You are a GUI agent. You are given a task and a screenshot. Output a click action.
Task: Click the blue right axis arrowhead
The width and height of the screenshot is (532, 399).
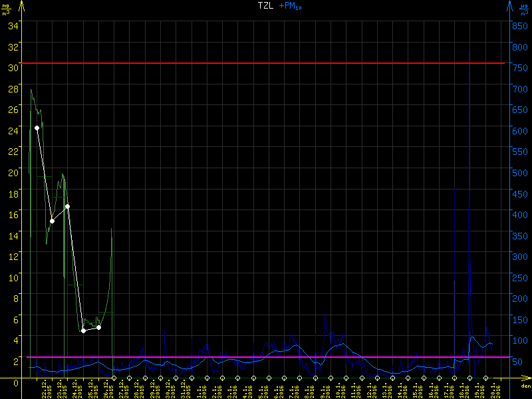pyautogui.click(x=509, y=7)
